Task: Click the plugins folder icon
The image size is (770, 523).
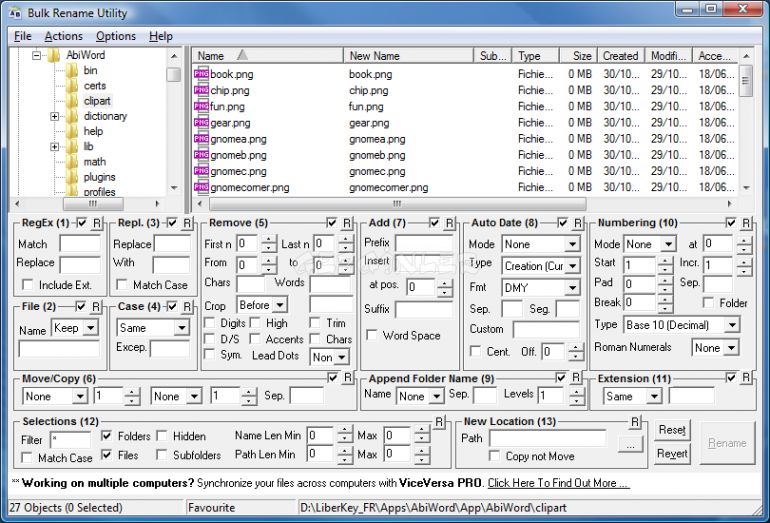Action: (72, 177)
